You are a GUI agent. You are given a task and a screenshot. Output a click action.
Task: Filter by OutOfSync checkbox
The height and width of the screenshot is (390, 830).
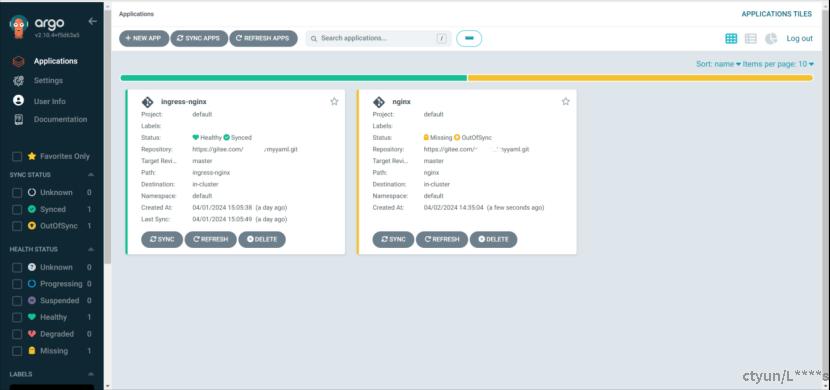tap(17, 226)
